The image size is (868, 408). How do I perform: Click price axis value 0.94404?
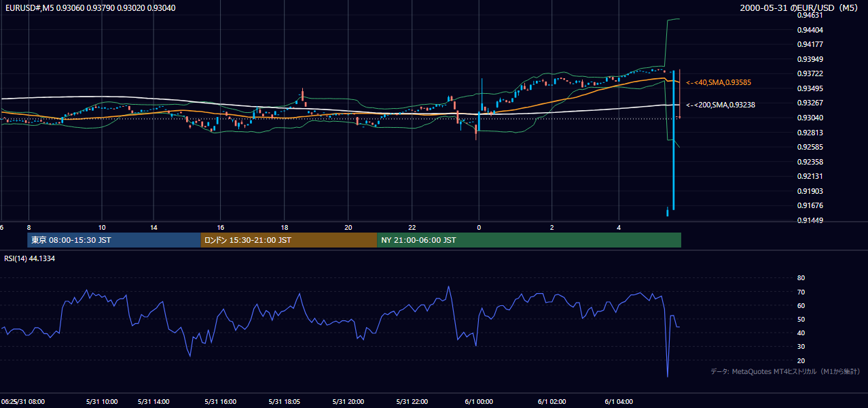810,30
